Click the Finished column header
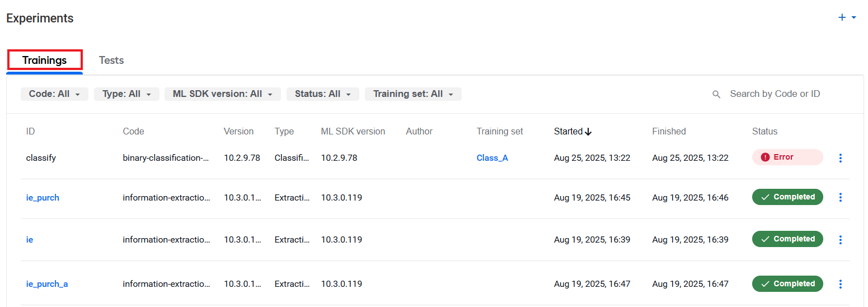 click(669, 132)
